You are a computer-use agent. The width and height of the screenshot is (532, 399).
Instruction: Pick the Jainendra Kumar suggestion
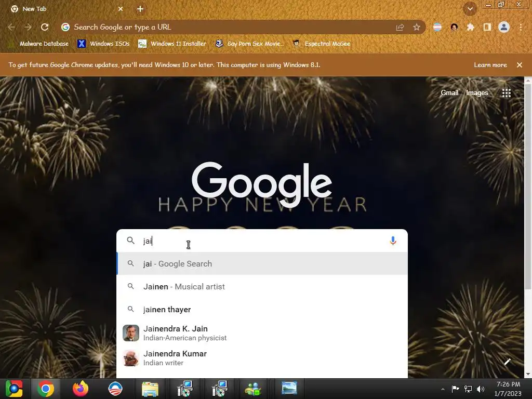tap(262, 358)
